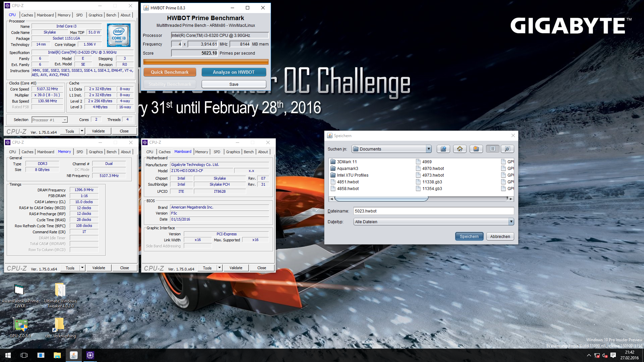Open the cb - Verknüpfung desktop shortcut
The height and width of the screenshot is (362, 644).
[60, 327]
